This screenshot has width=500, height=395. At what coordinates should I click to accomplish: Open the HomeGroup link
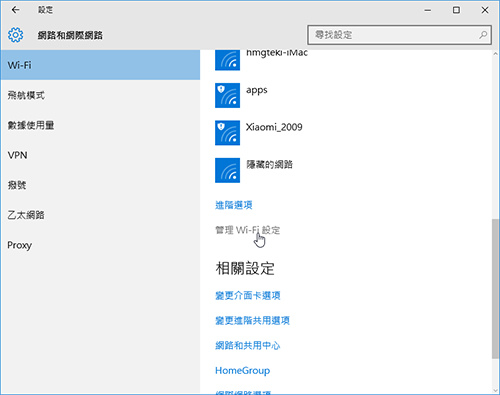tap(243, 370)
